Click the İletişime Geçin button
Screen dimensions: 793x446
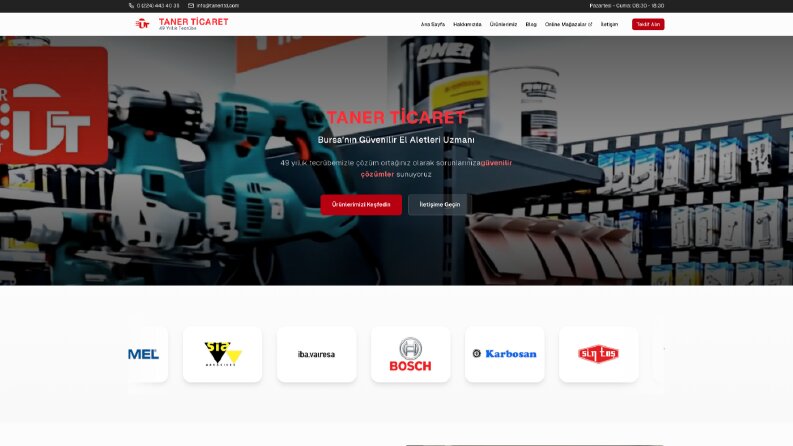point(439,205)
